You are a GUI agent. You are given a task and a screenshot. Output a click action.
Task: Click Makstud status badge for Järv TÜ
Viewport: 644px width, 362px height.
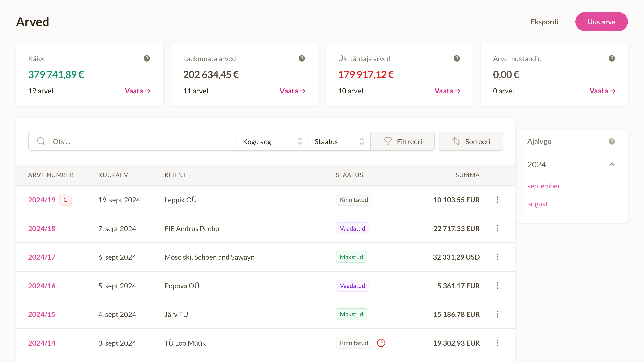click(351, 314)
